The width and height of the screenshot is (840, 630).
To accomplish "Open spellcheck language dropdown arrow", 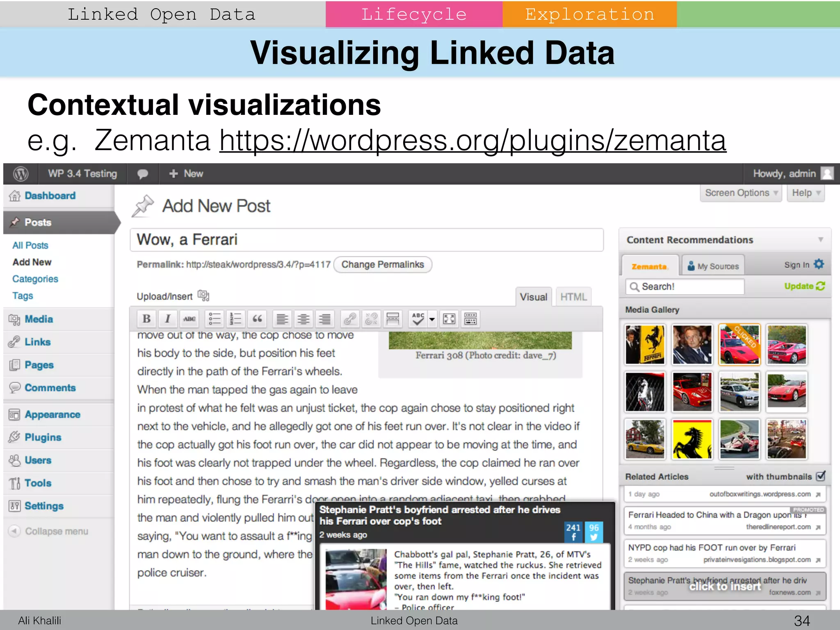I will (432, 319).
